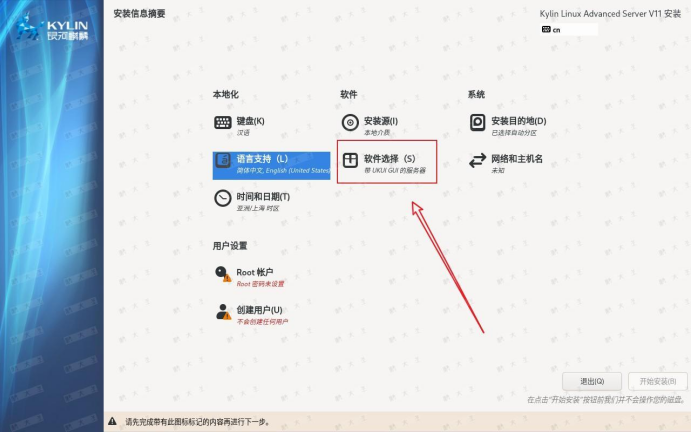This screenshot has height=432, width=692.
Task: Click the disc icon for 安装源
Action: click(350, 122)
